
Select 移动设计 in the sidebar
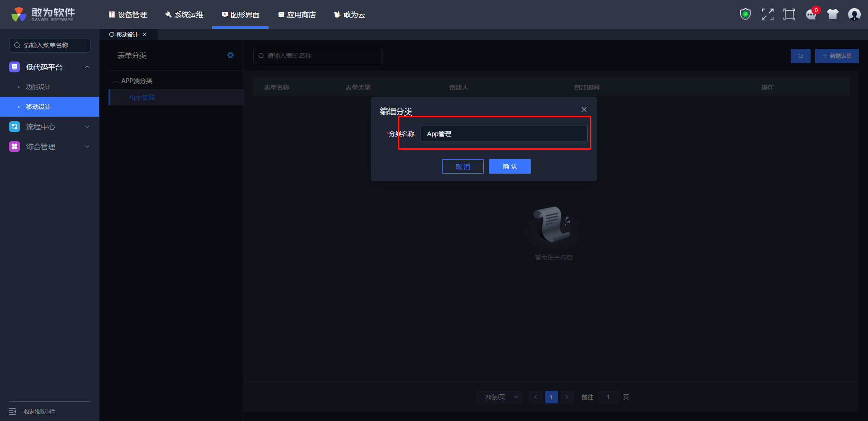click(50, 107)
